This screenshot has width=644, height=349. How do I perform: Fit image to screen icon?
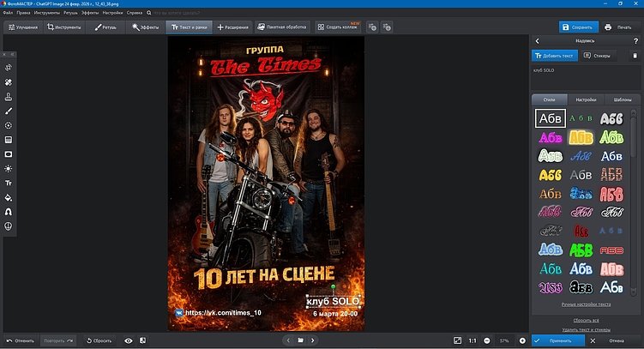coord(457,340)
